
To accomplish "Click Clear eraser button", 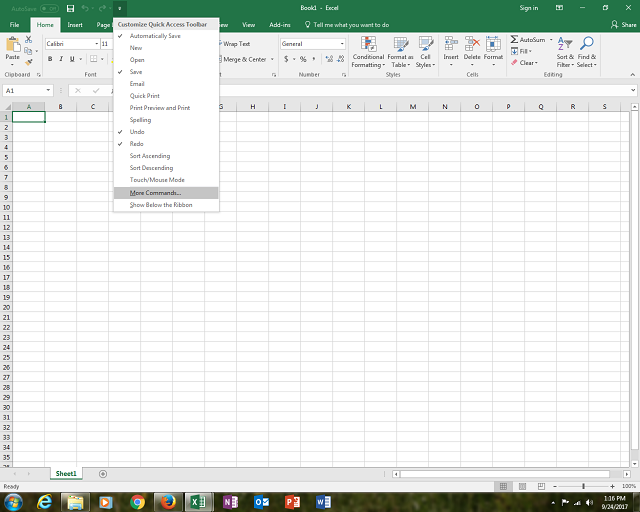I will coord(524,62).
